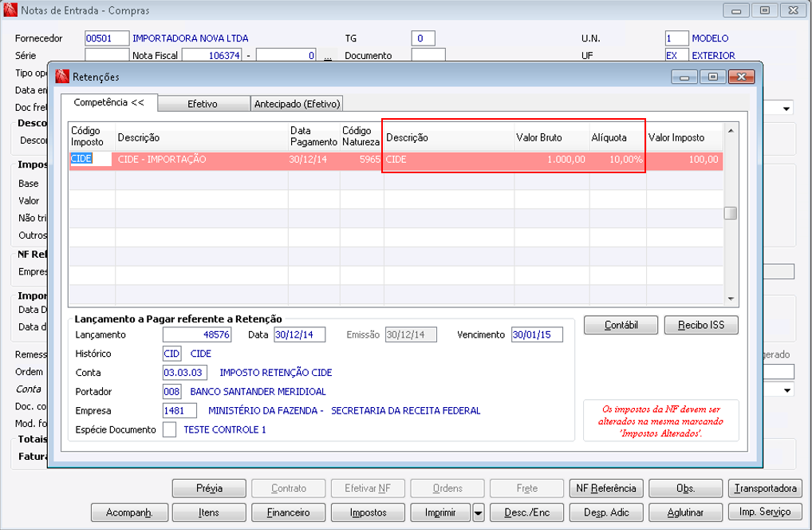Click the ellipsis button beside Nota Fiscal
This screenshot has width=812, height=530.
point(328,56)
